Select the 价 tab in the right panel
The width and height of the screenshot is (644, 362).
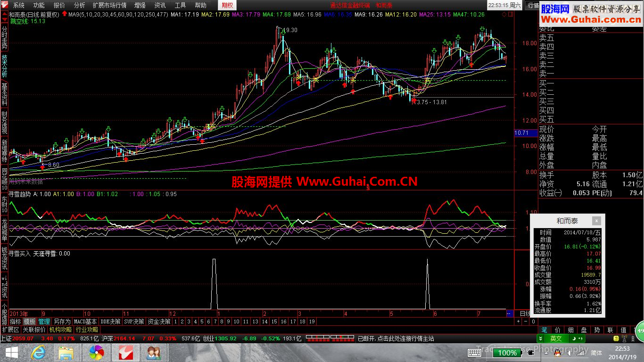point(557,330)
